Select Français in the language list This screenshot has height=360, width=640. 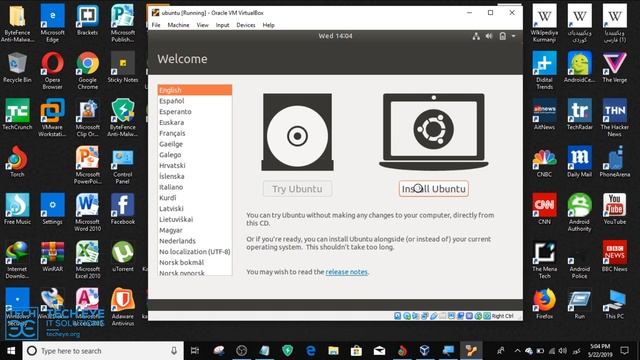tap(195, 133)
